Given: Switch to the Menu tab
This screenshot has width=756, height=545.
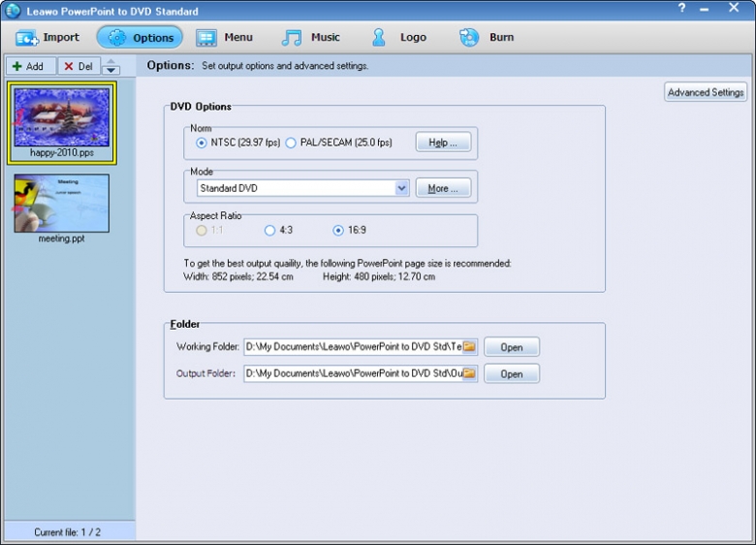Looking at the screenshot, I should pyautogui.click(x=224, y=38).
